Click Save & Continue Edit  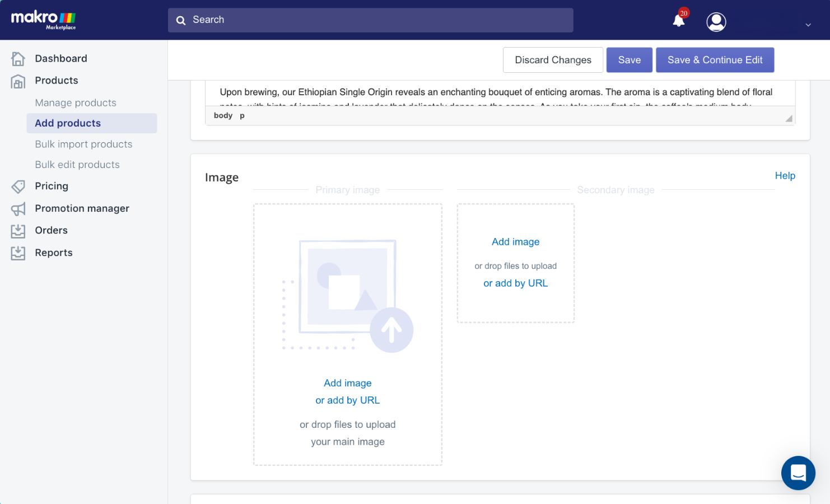coord(715,60)
